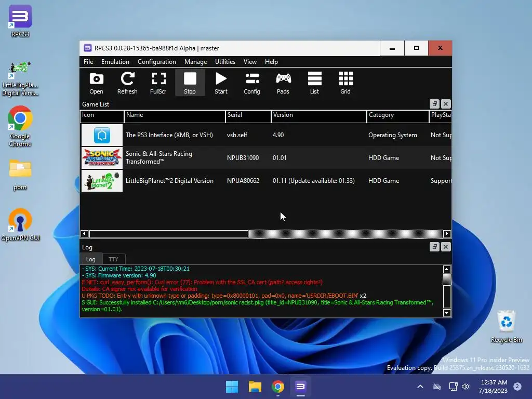Open the File menu
The width and height of the screenshot is (532, 399).
(88, 62)
